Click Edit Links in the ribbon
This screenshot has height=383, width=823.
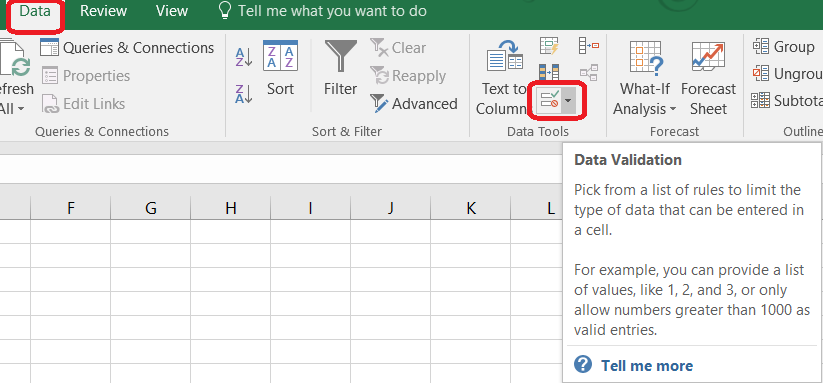[x=83, y=104]
